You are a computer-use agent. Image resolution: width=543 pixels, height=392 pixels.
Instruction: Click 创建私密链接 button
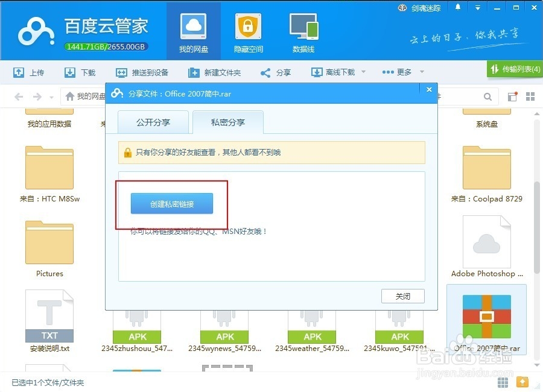pos(172,204)
